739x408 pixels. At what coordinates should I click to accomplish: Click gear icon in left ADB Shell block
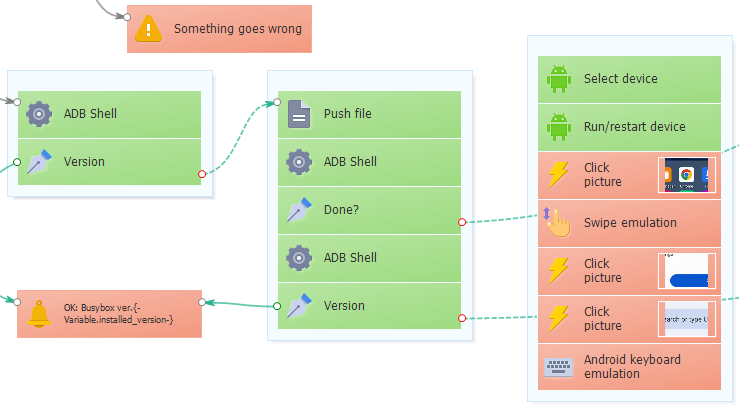click(x=39, y=114)
